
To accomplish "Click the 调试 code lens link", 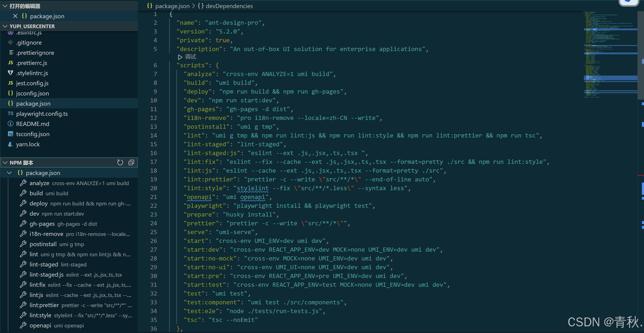I will 190,57.
